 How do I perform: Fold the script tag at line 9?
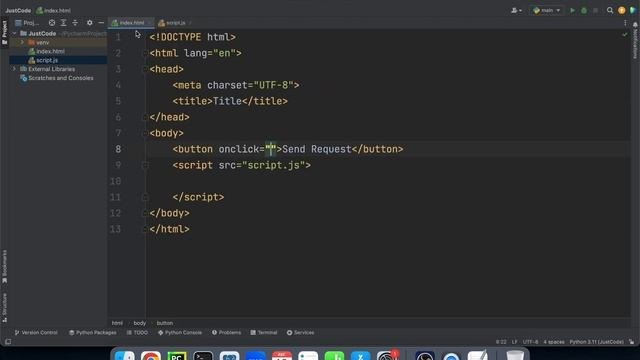pyautogui.click(x=144, y=165)
